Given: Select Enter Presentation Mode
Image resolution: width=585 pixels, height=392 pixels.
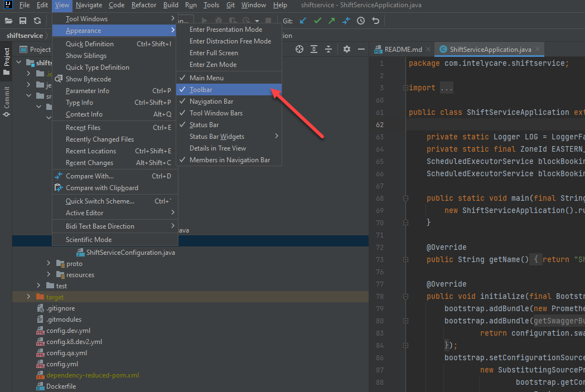Looking at the screenshot, I should 225,30.
